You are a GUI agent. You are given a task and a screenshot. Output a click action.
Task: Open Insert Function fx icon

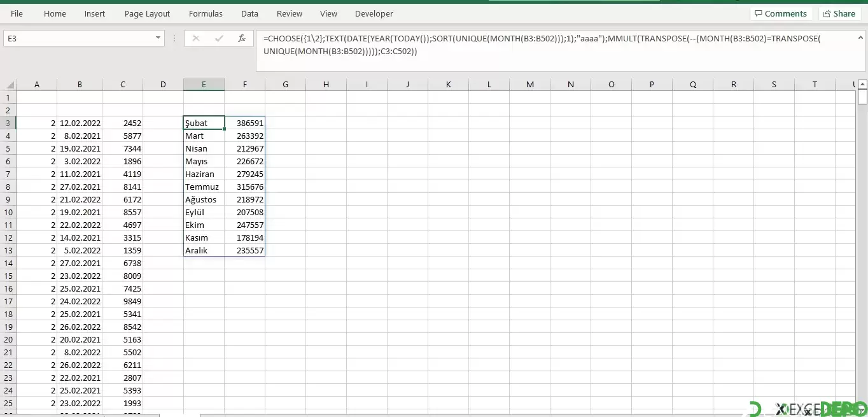(242, 38)
